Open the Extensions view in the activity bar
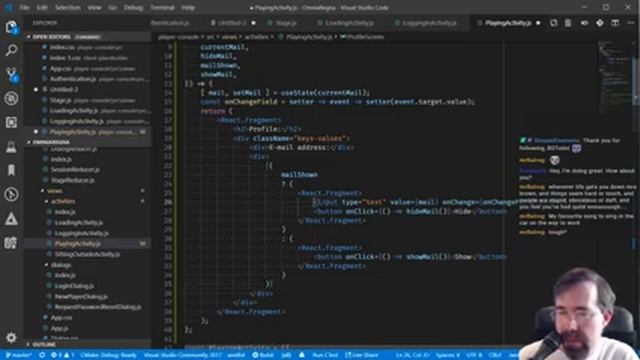This screenshot has width=640, height=360. [11, 122]
